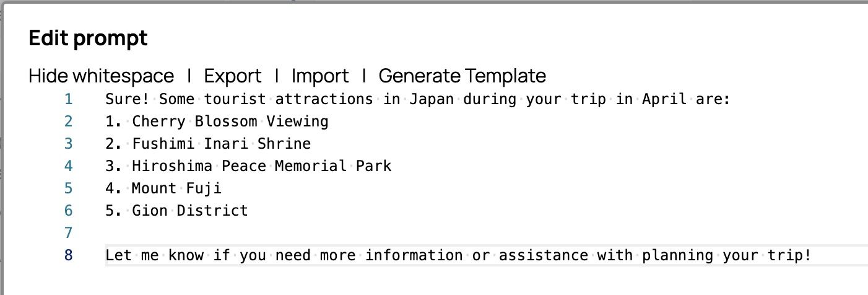Click line number 4 in gutter
Viewport: 868px width, 295px height.
coord(68,166)
